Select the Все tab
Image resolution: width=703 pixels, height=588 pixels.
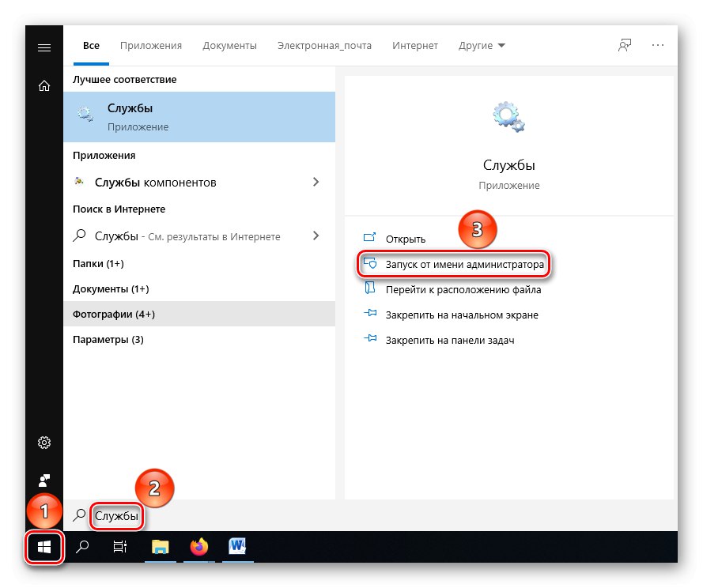coord(91,46)
